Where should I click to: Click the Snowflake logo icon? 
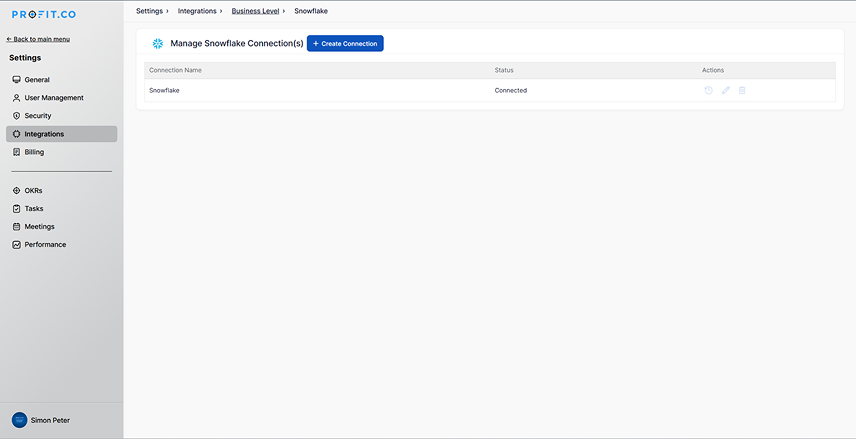(x=158, y=44)
